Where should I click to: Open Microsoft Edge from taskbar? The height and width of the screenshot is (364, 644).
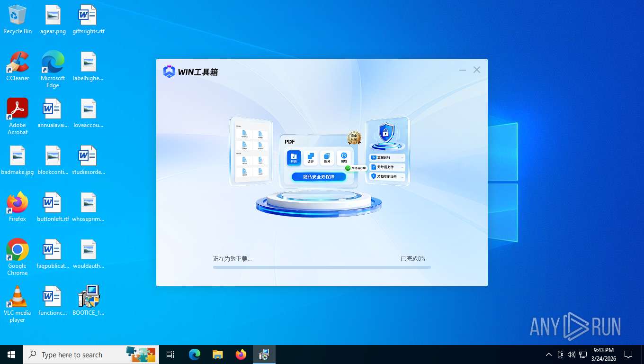coord(195,355)
